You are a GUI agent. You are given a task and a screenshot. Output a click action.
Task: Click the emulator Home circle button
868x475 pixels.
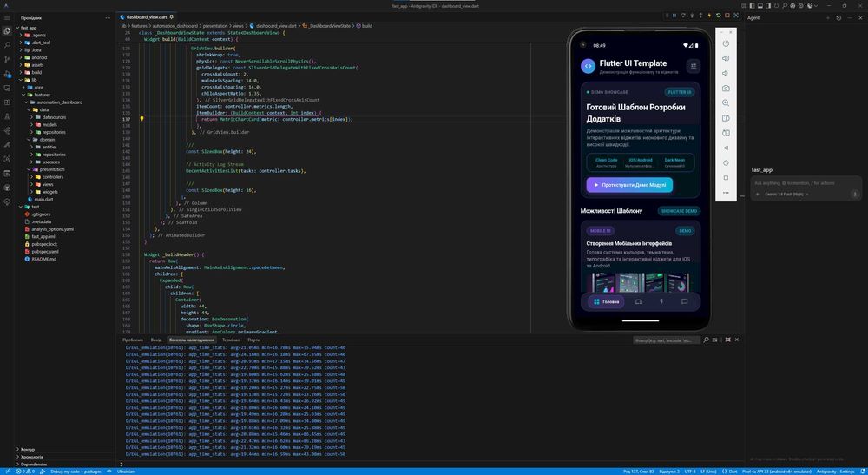coord(726,162)
